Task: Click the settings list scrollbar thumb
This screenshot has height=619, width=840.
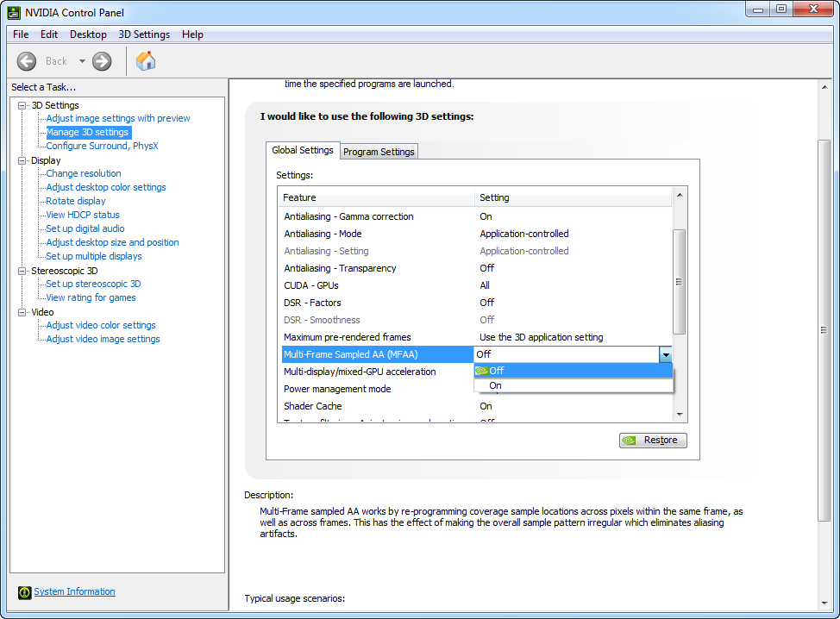Action: tap(680, 282)
